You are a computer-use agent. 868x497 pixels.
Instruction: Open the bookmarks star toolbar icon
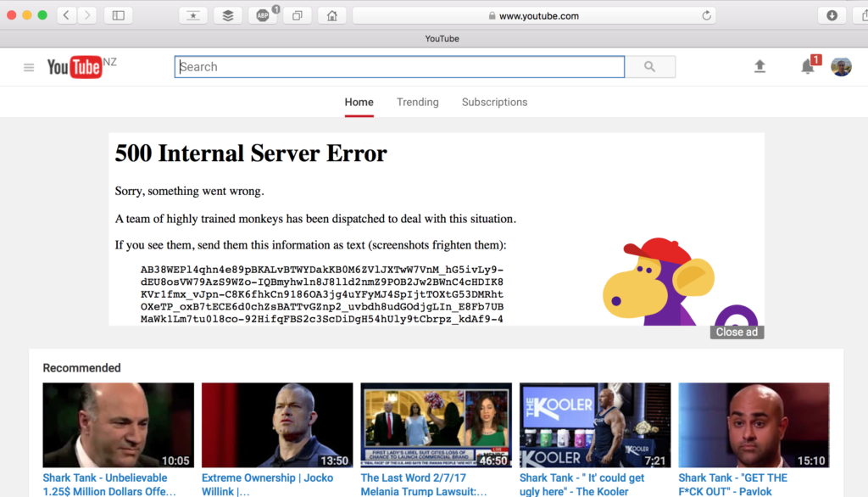(x=193, y=15)
